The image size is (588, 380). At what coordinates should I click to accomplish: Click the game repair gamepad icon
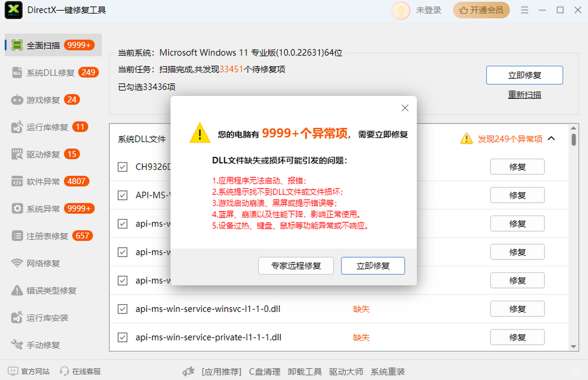click(17, 100)
